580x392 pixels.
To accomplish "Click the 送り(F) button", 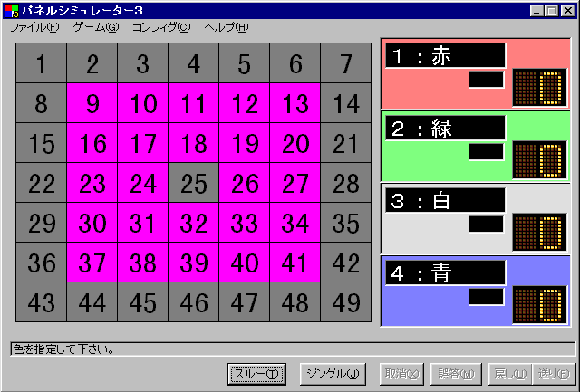I will pyautogui.click(x=554, y=374).
